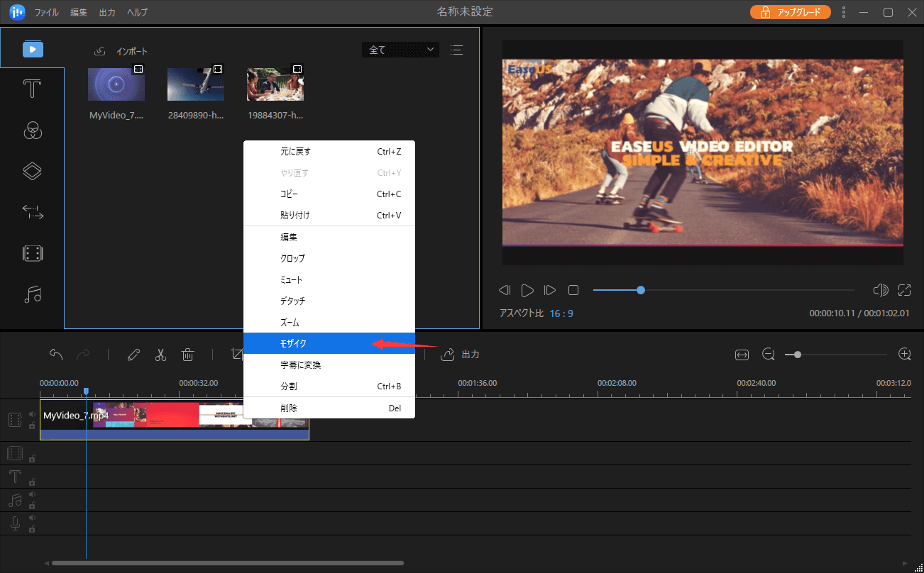This screenshot has height=573, width=924.
Task: Choose 字幕に変換 in context menu
Action: (329, 365)
